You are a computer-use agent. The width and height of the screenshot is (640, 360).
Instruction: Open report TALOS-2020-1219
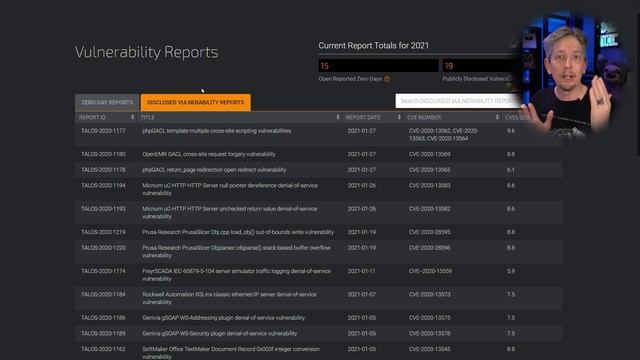pos(103,232)
